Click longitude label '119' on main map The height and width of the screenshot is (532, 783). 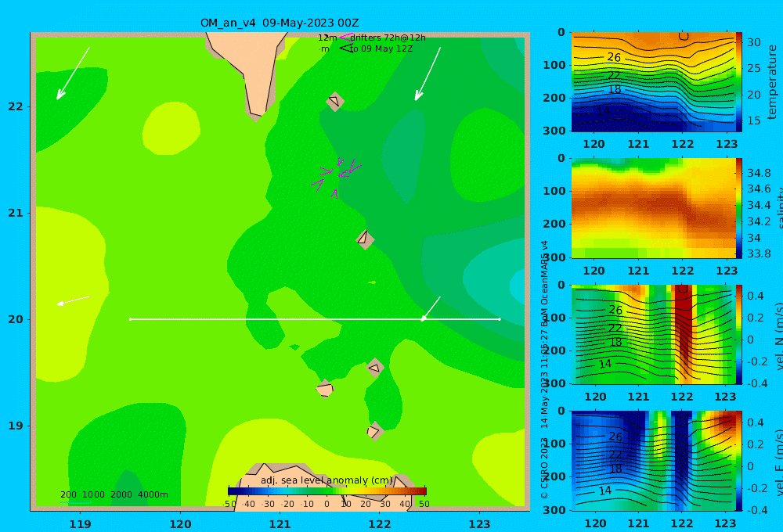81,524
